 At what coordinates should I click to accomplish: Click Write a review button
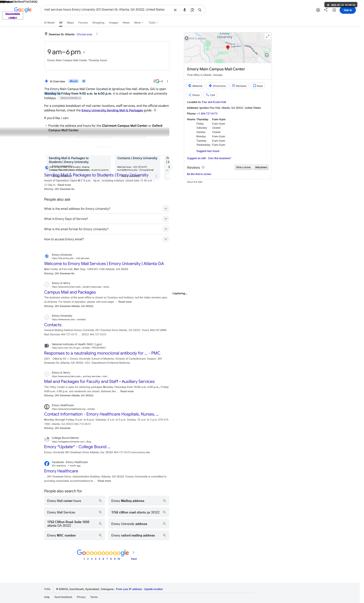click(x=243, y=167)
